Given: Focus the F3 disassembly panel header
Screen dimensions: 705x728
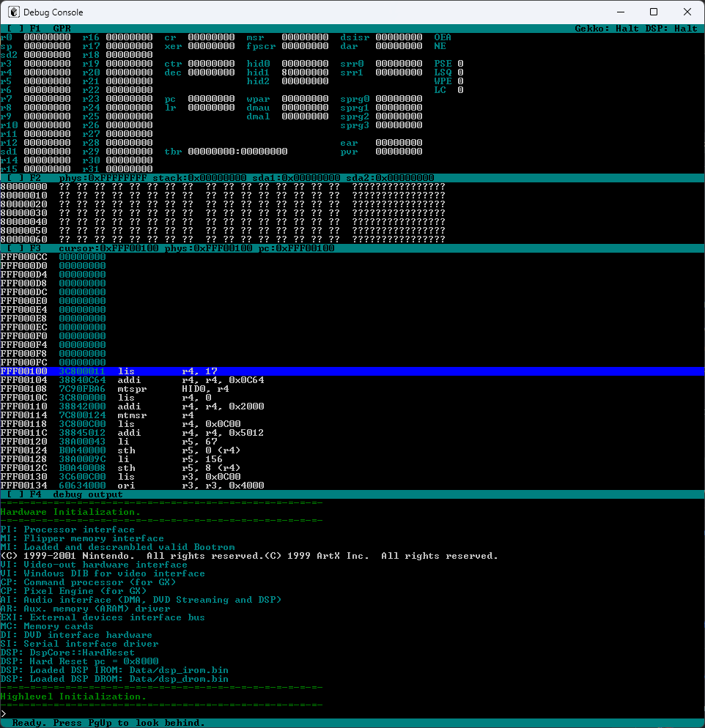Looking at the screenshot, I should tap(352, 248).
